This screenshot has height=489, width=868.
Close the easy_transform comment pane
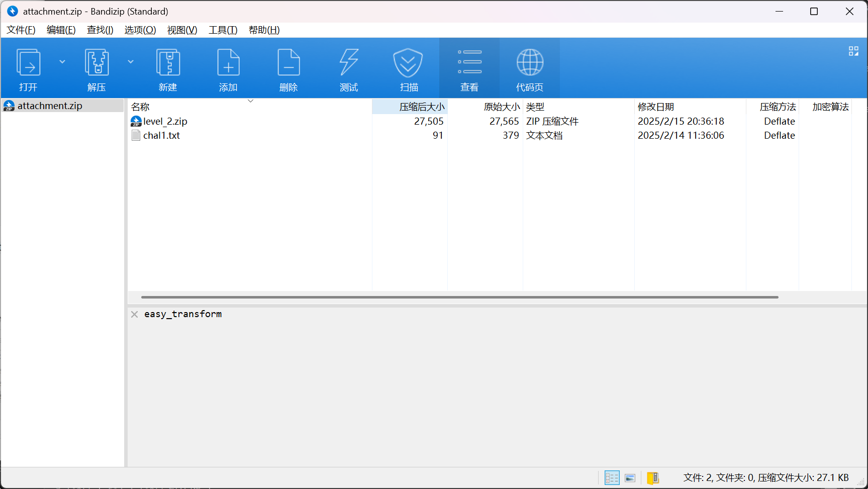tap(134, 314)
